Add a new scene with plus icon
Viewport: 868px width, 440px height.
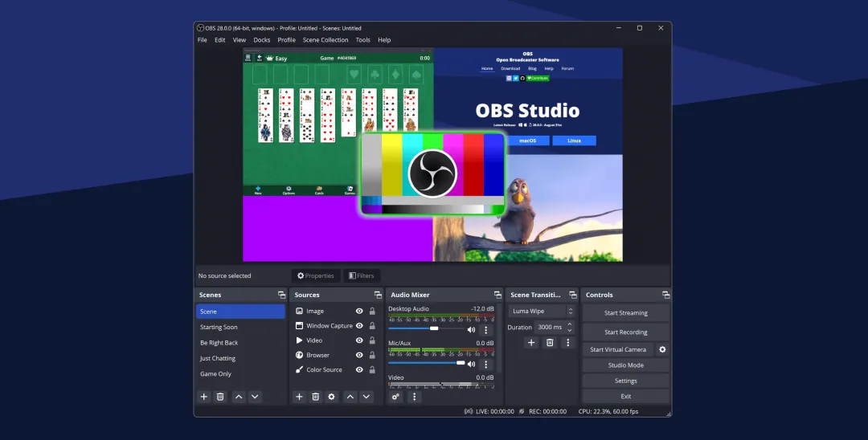click(203, 397)
